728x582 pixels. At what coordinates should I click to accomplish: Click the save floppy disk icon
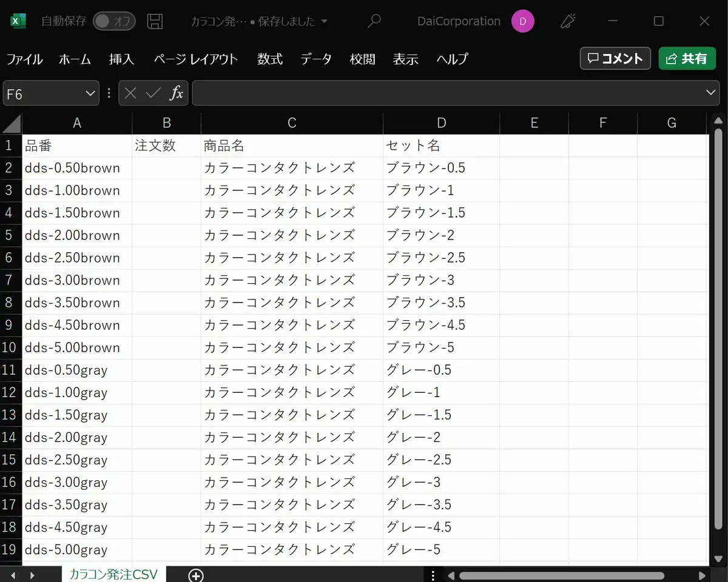(x=155, y=21)
